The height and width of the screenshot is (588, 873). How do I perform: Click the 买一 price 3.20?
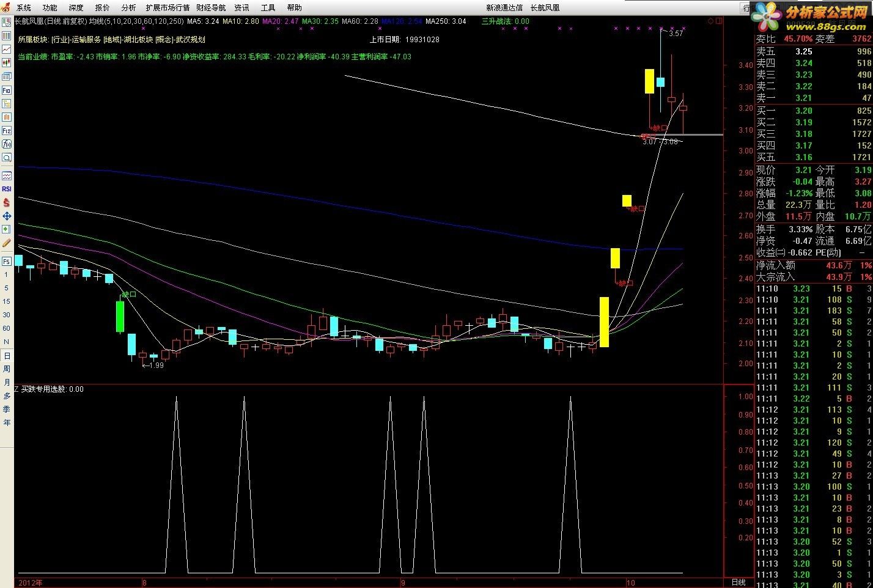(804, 111)
